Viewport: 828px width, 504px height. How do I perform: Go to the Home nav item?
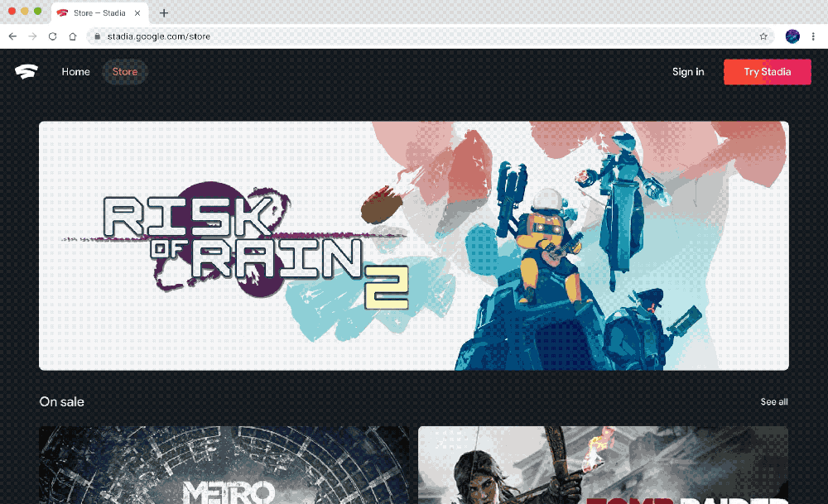pos(75,72)
